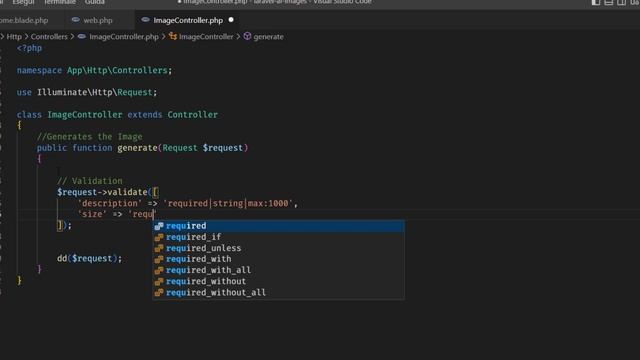Click the snippet icon beside required_without_all

click(x=159, y=292)
